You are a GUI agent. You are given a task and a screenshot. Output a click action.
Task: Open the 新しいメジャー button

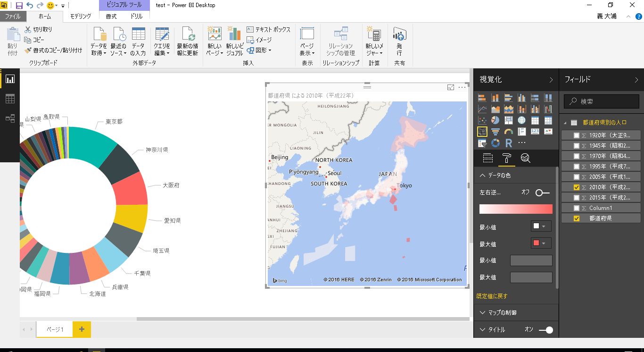click(x=374, y=41)
